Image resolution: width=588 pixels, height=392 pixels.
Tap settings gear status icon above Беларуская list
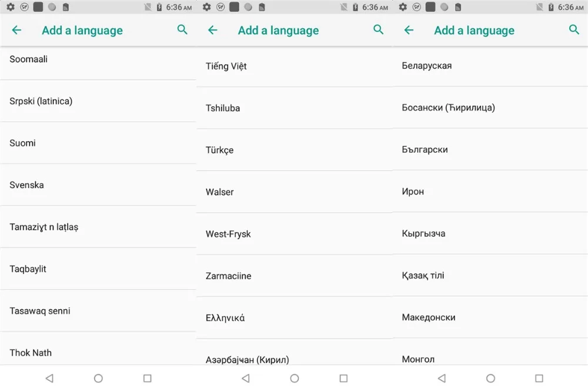(x=403, y=6)
